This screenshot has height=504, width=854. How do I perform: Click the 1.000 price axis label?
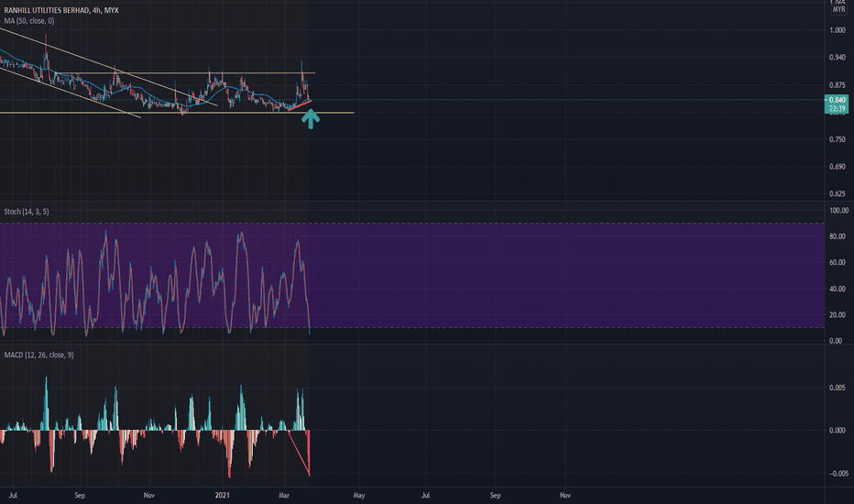pyautogui.click(x=838, y=30)
